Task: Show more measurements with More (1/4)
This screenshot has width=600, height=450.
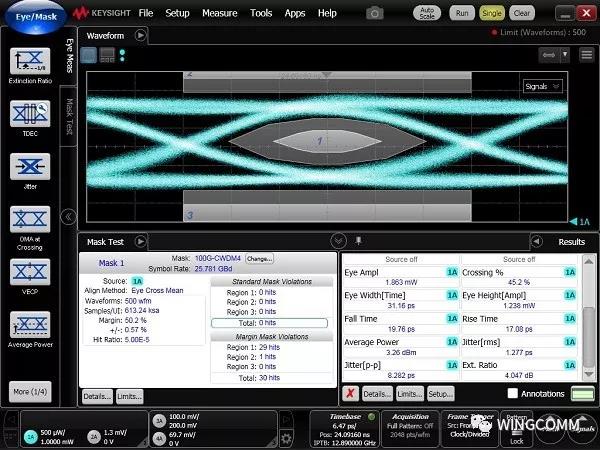Action: click(29, 390)
